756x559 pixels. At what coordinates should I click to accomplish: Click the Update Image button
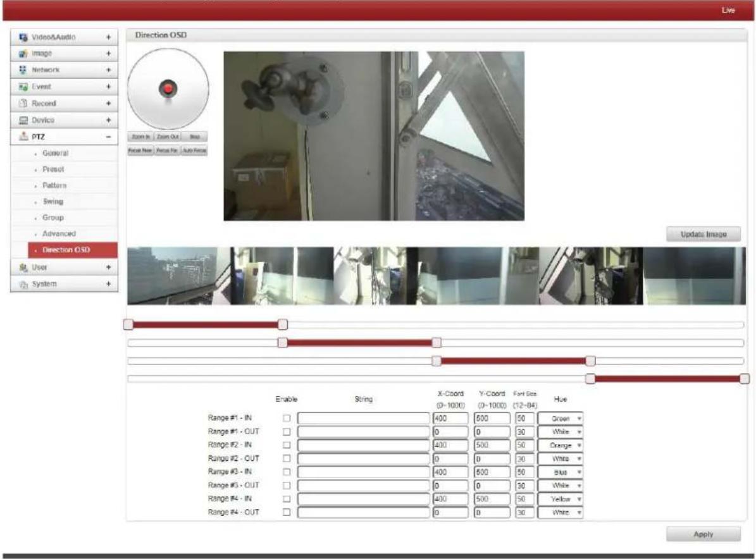tap(703, 234)
